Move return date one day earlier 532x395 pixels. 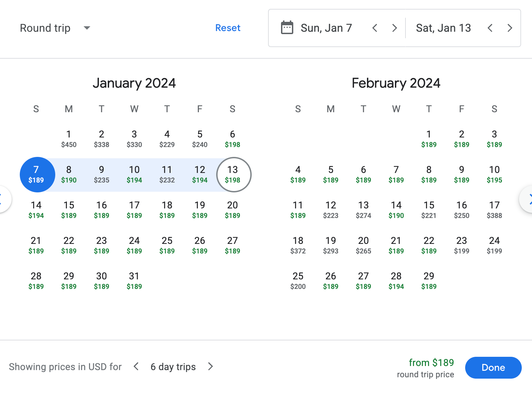pyautogui.click(x=490, y=28)
